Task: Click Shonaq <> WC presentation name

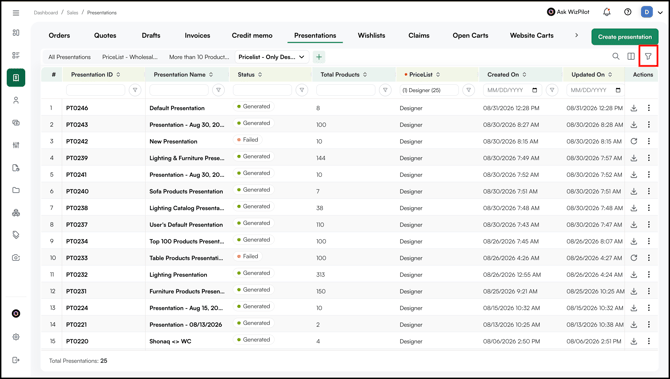Action: point(170,341)
